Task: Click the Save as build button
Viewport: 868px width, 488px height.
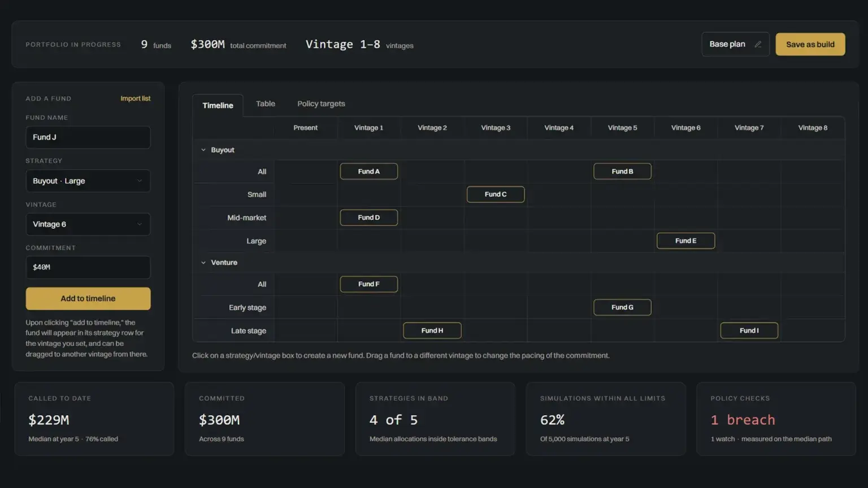Action: (x=810, y=44)
